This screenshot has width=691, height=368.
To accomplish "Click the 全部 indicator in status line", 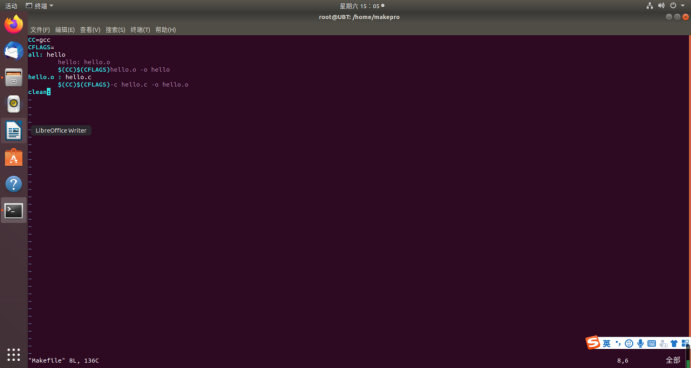I will [x=672, y=361].
